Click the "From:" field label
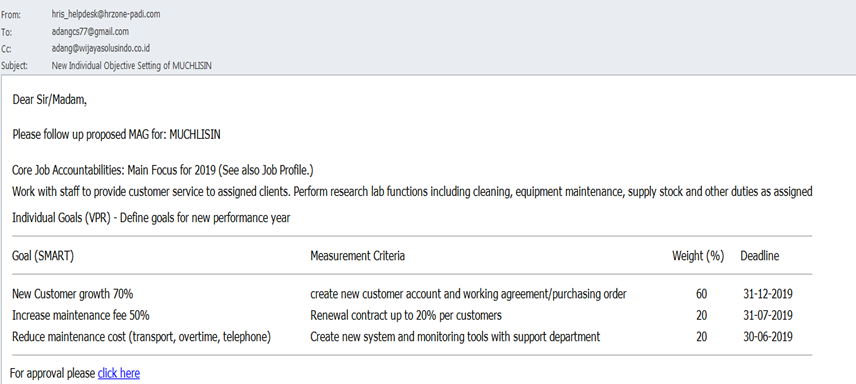The width and height of the screenshot is (856, 384). (10, 15)
